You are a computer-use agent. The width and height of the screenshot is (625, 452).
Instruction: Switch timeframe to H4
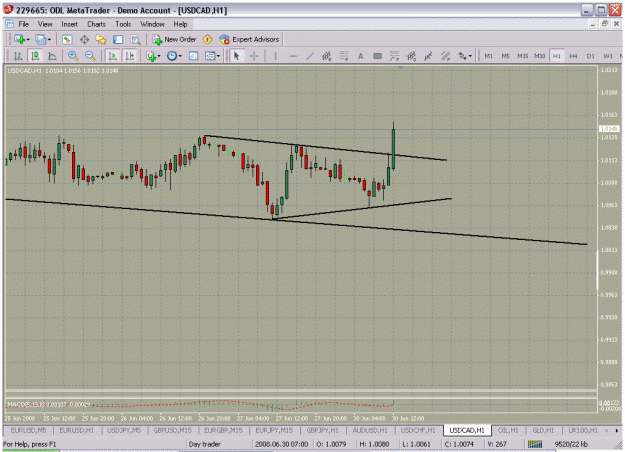point(574,56)
